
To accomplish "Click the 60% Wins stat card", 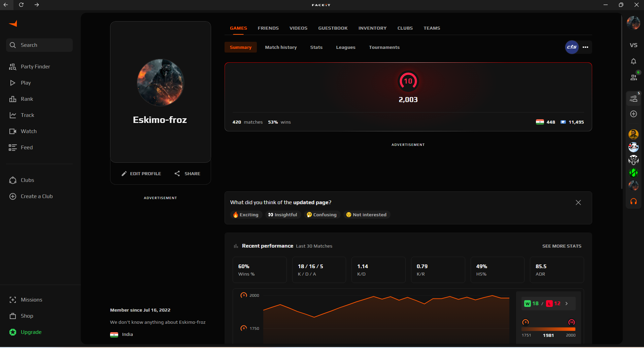I will pyautogui.click(x=260, y=270).
